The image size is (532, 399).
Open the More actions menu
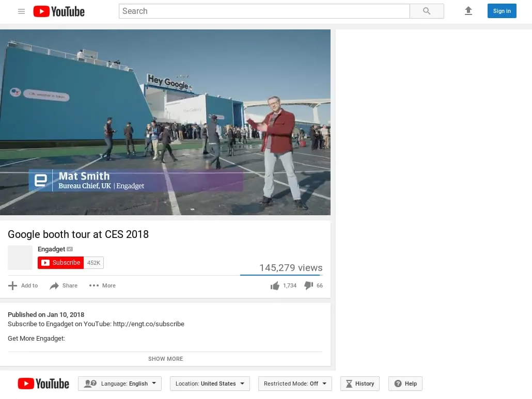[x=102, y=285]
